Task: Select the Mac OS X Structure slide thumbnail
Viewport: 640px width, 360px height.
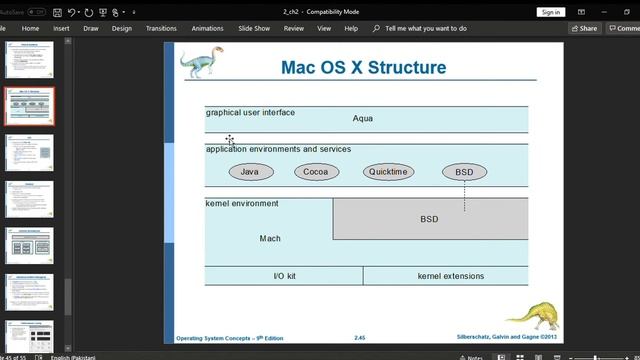Action: pos(29,106)
